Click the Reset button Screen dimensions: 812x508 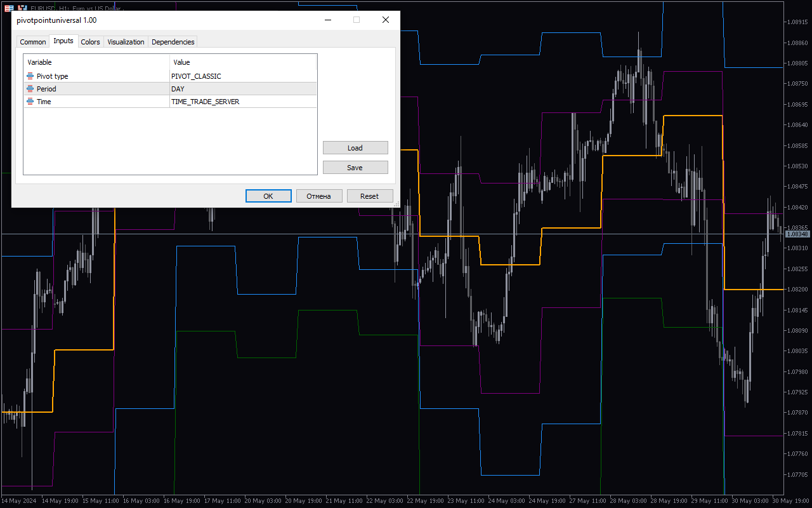point(370,196)
